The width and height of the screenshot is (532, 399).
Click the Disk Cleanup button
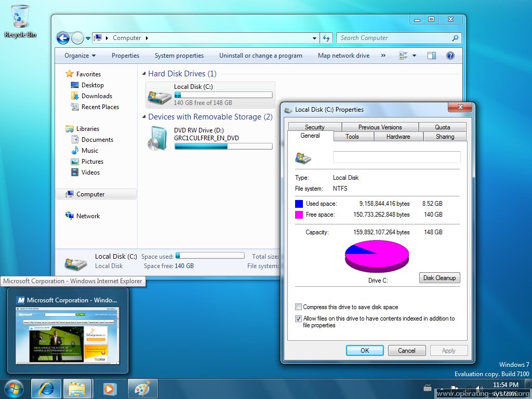[x=440, y=278]
